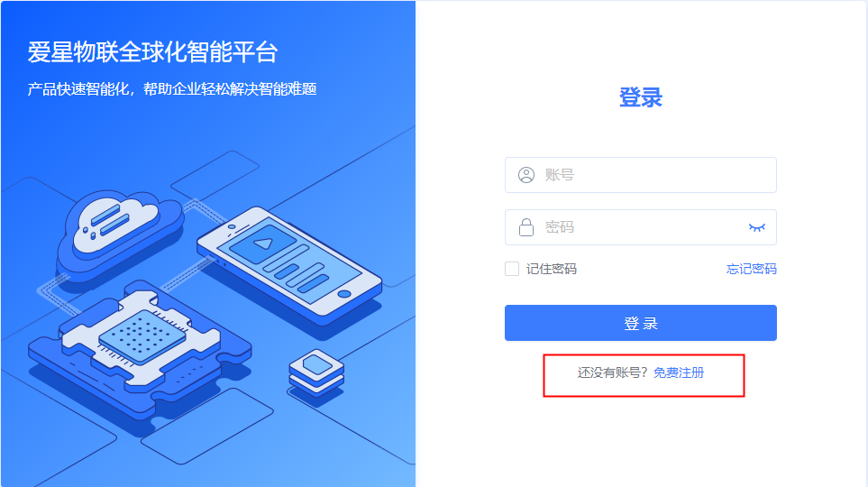Open the 忘记密码 link

point(751,269)
